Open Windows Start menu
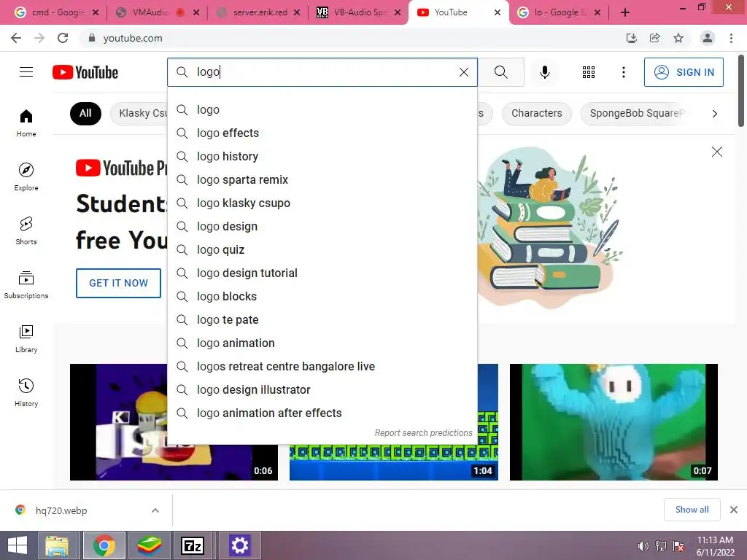 click(18, 545)
